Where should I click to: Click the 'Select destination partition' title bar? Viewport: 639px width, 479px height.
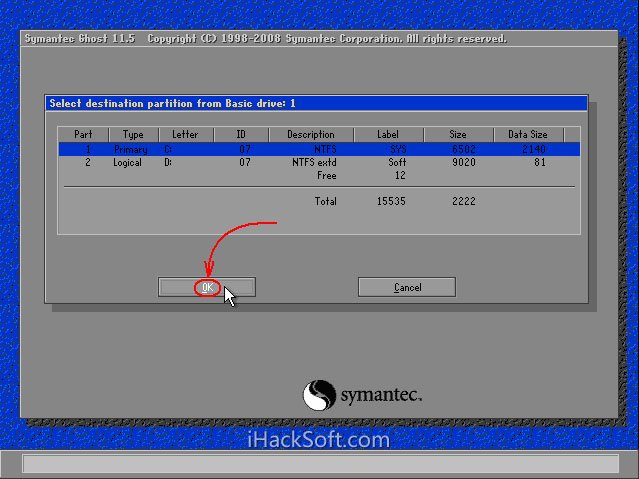316,103
